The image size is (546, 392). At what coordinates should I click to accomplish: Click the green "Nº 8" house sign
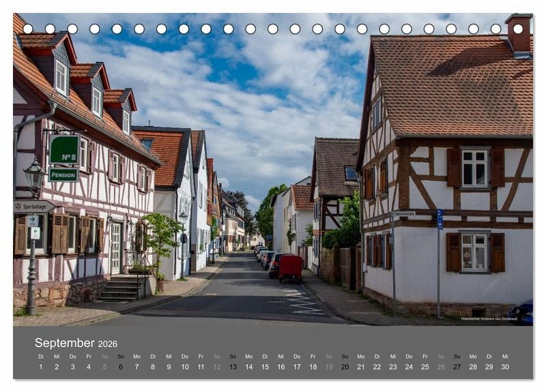click(64, 149)
